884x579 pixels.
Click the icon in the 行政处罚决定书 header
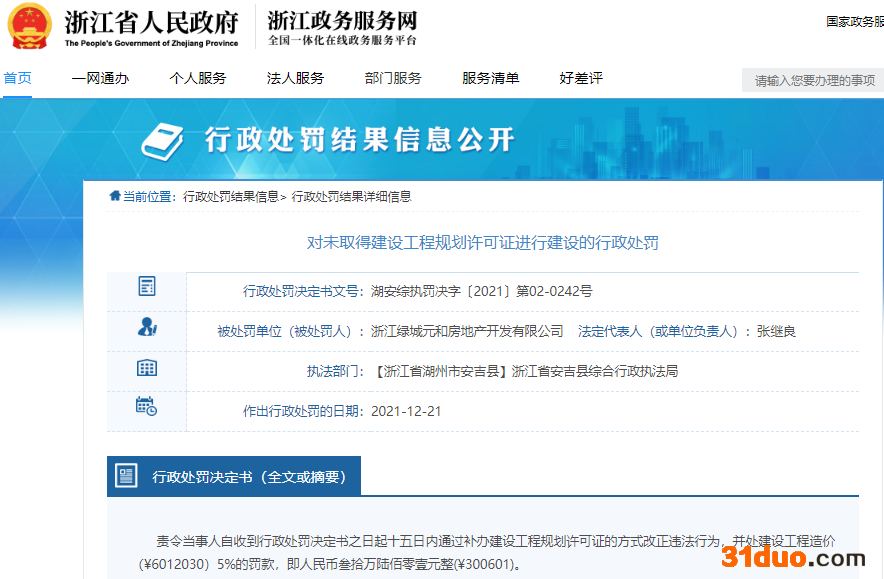(x=126, y=476)
